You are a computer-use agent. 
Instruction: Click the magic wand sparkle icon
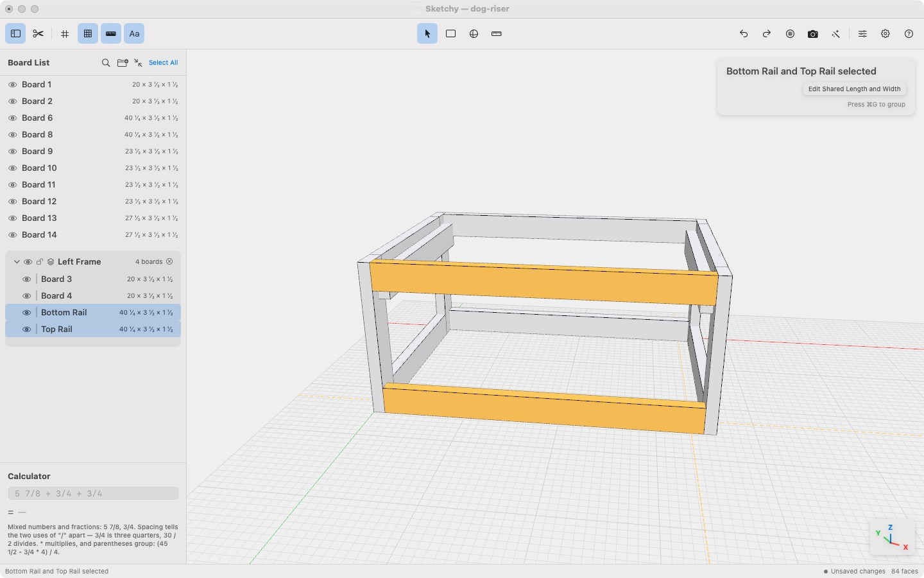[x=836, y=33]
